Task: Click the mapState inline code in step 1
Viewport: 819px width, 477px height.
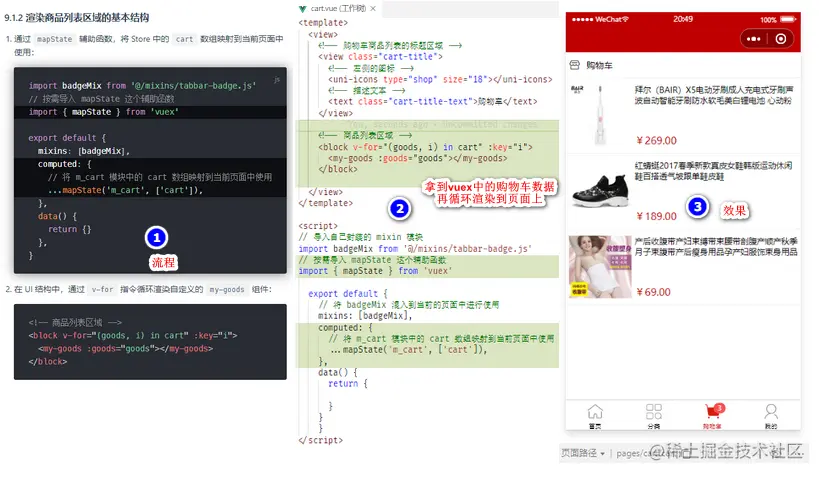Action: [x=54, y=39]
